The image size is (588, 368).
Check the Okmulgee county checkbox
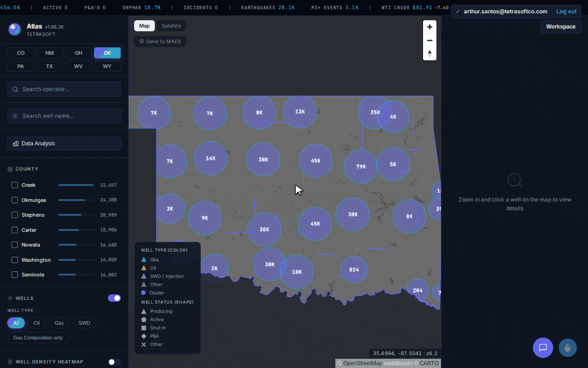15,200
